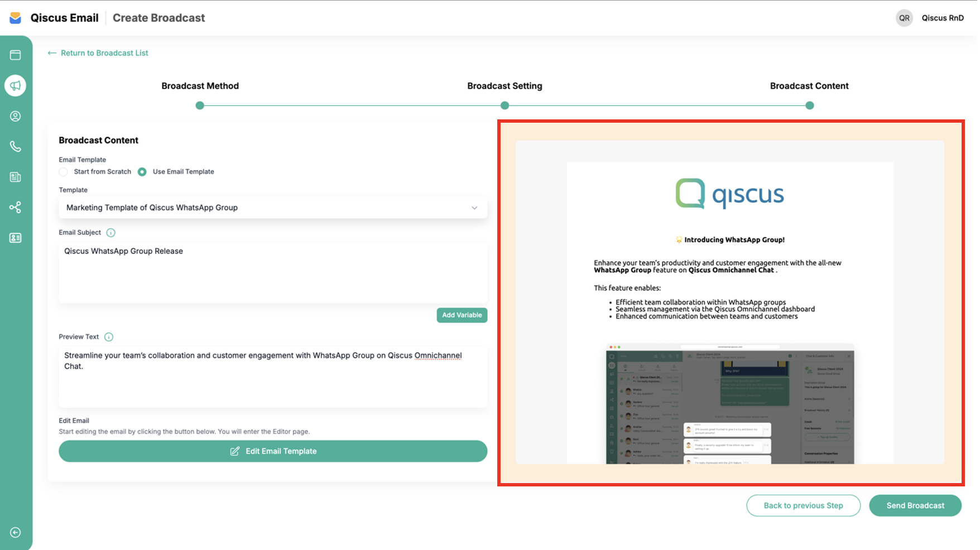Open the ID card icon in sidebar
980x550 pixels.
coord(16,238)
